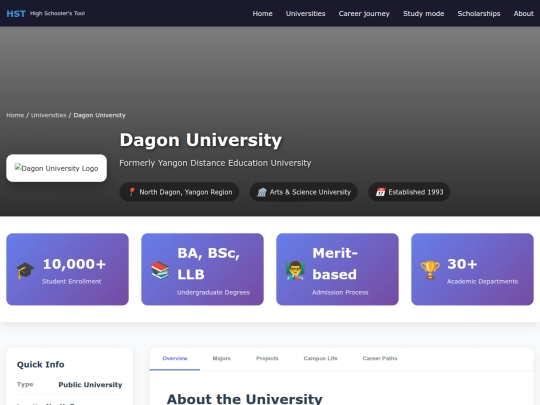Click the 30+ Academic Departments card
Image resolution: width=540 pixels, height=405 pixels.
coord(472,269)
